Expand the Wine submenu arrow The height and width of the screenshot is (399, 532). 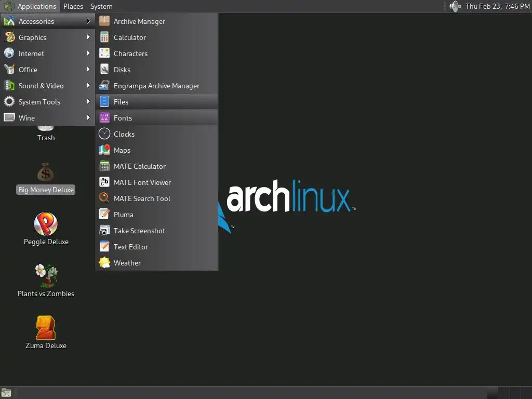point(88,118)
